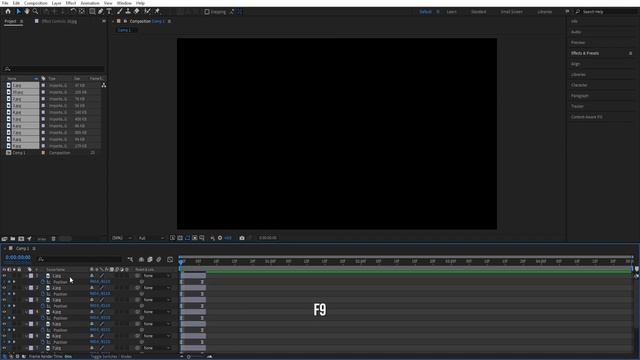Click the snapshot camera icon below viewer

point(242,238)
